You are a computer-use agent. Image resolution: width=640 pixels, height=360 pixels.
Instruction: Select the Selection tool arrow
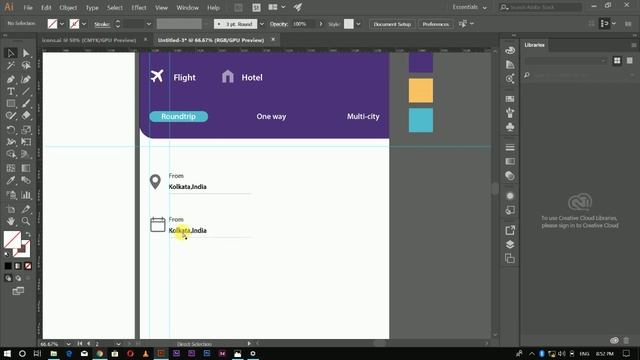point(11,53)
